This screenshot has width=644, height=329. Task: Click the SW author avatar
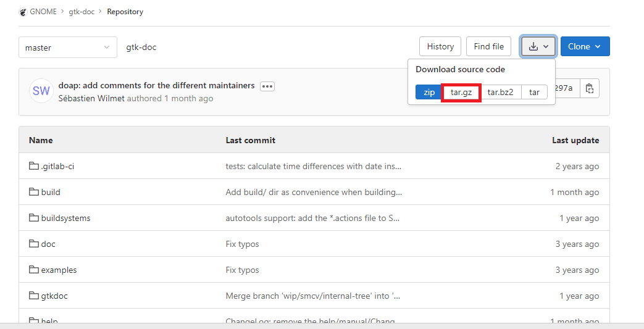41,91
